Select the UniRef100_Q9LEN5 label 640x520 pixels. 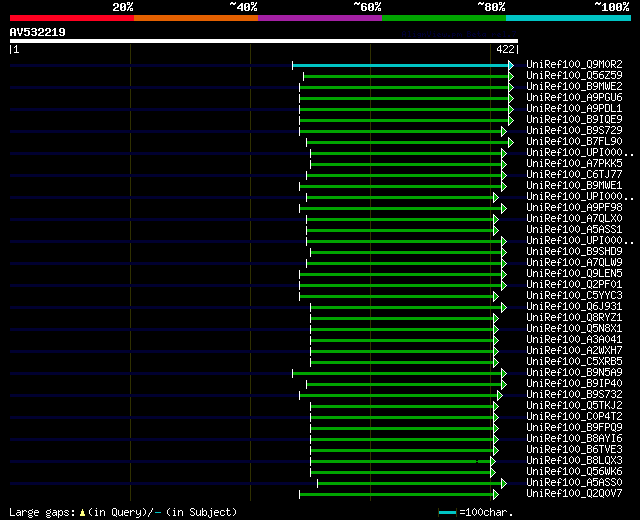(574, 273)
